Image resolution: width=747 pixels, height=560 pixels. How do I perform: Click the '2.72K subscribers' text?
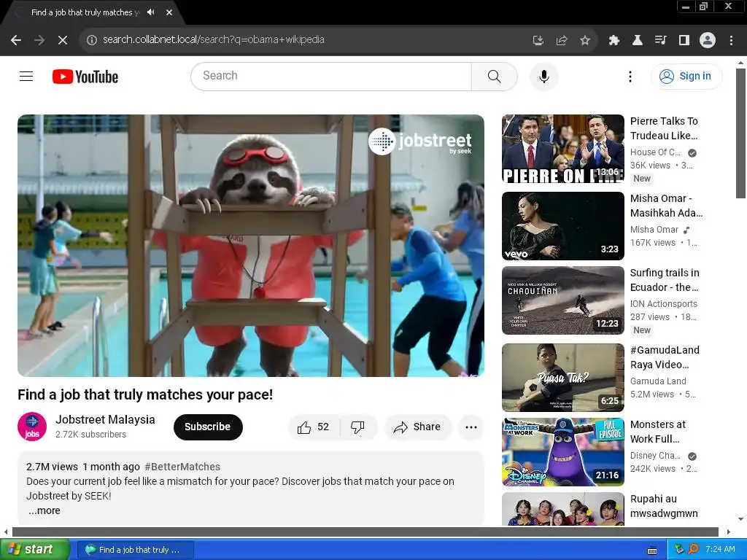click(x=90, y=435)
